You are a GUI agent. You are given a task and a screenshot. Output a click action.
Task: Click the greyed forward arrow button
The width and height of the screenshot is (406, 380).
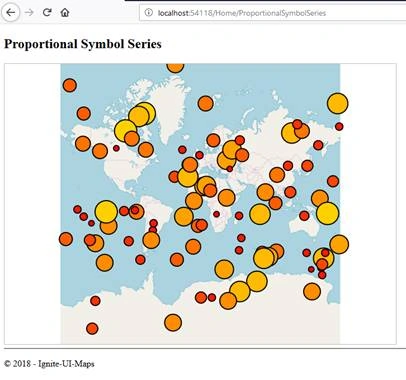point(29,13)
